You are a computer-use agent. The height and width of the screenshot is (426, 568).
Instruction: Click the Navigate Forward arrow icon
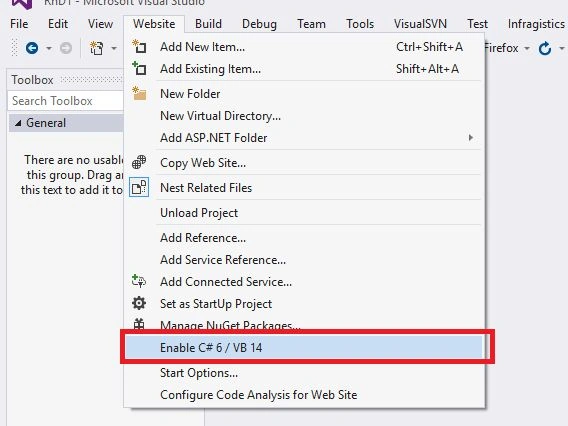point(66,48)
